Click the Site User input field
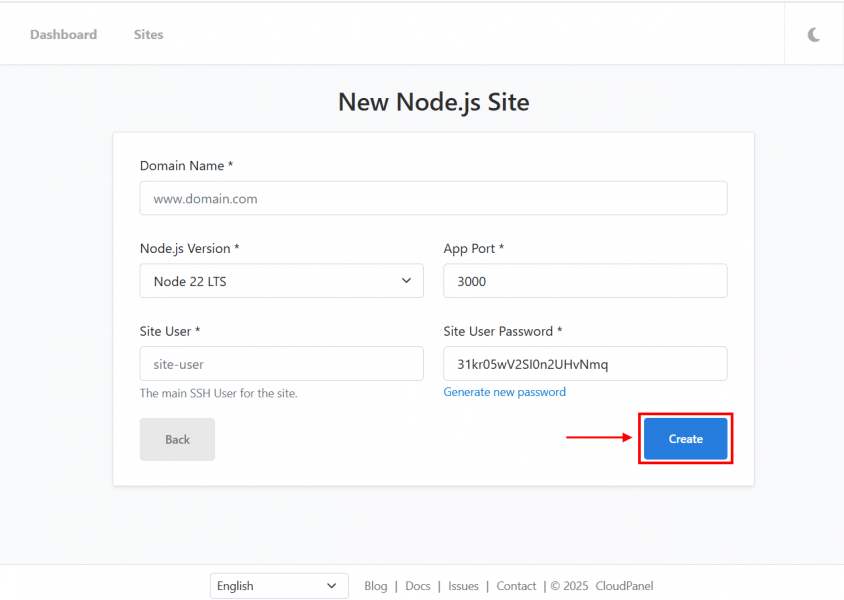844x600 pixels. coord(282,364)
